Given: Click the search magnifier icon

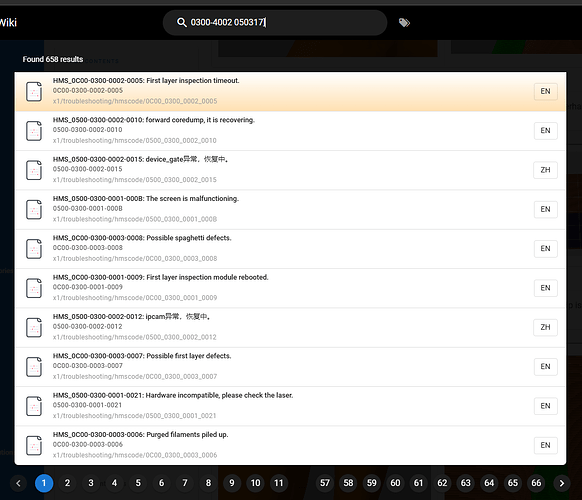Looking at the screenshot, I should [x=182, y=23].
